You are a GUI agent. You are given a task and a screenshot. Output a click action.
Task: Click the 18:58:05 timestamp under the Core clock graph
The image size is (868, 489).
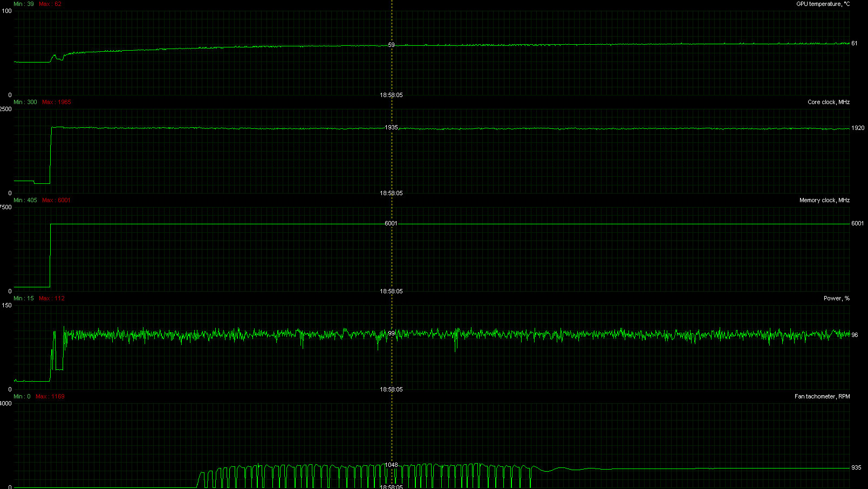pyautogui.click(x=391, y=193)
